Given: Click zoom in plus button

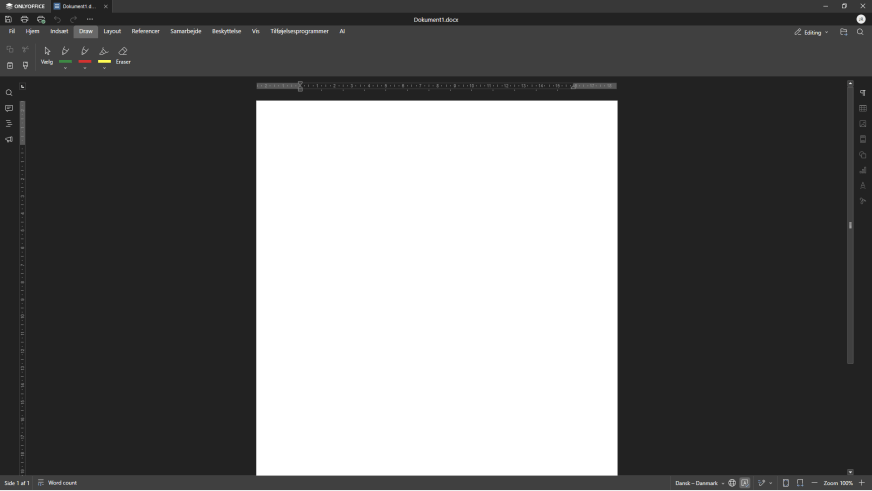Looking at the screenshot, I should (x=862, y=483).
